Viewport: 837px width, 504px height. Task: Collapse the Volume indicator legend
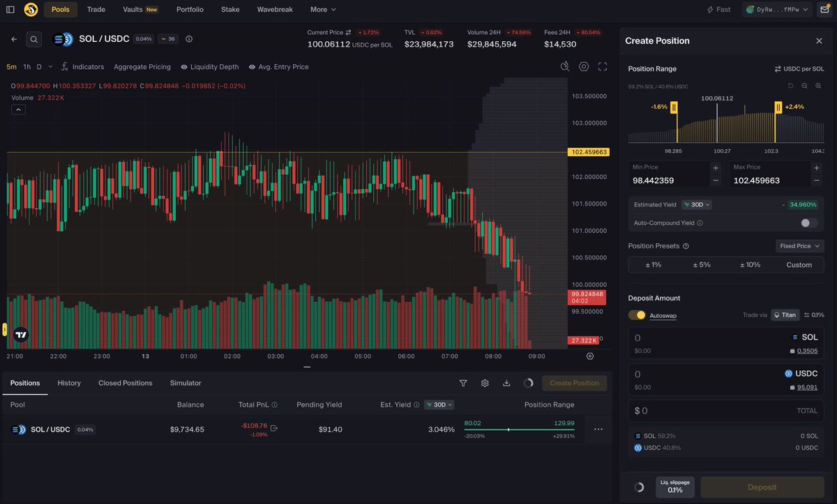point(19,109)
